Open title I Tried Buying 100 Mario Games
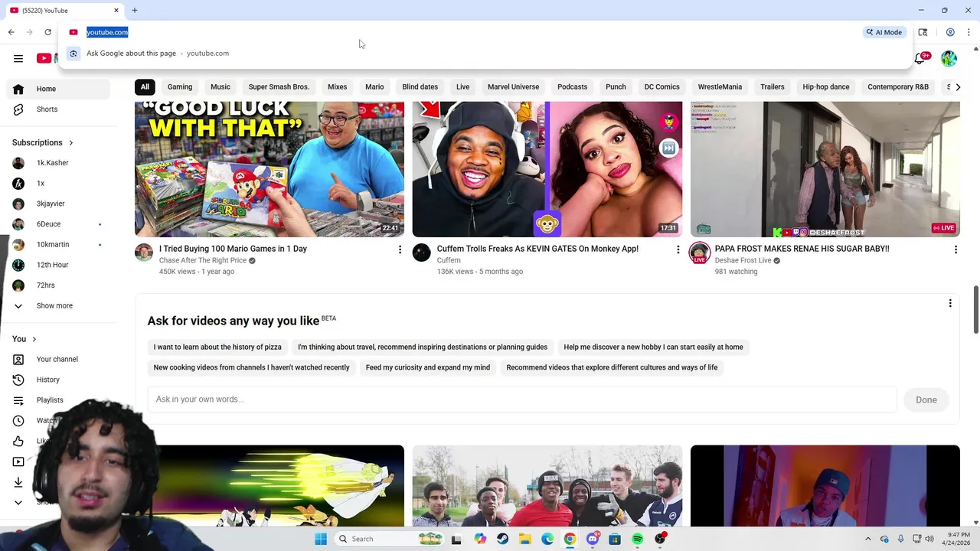The height and width of the screenshot is (551, 980). tap(233, 249)
